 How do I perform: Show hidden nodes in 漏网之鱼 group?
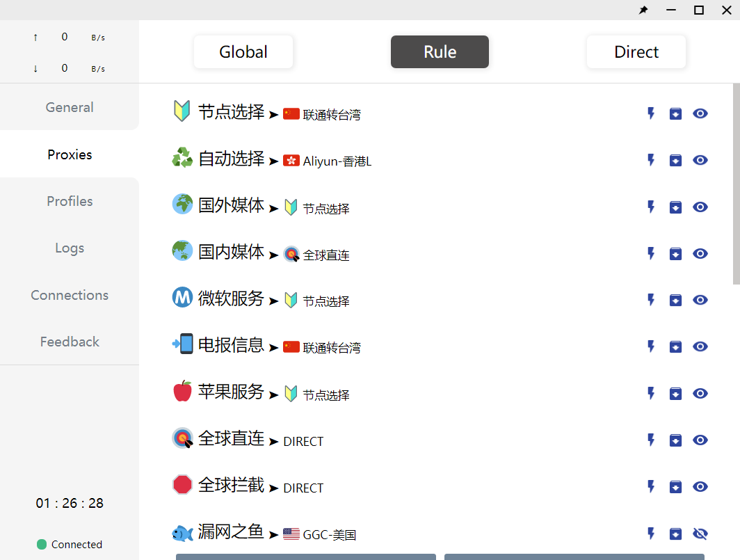pyautogui.click(x=700, y=534)
